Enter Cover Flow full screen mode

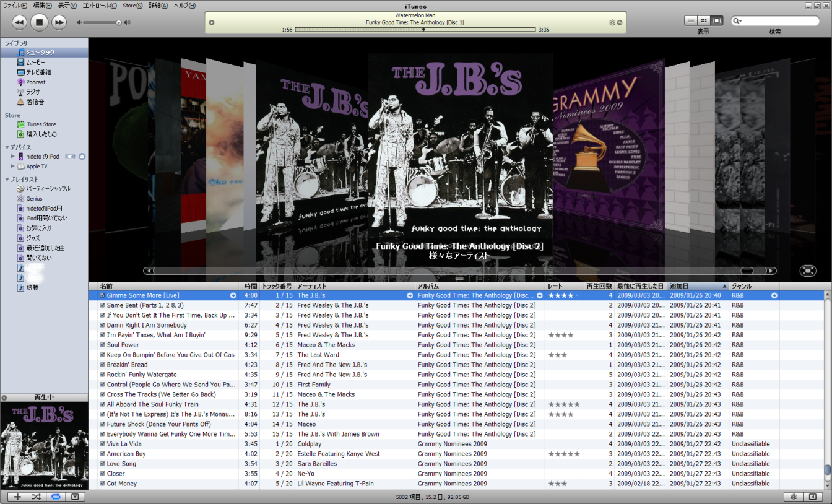click(x=807, y=271)
